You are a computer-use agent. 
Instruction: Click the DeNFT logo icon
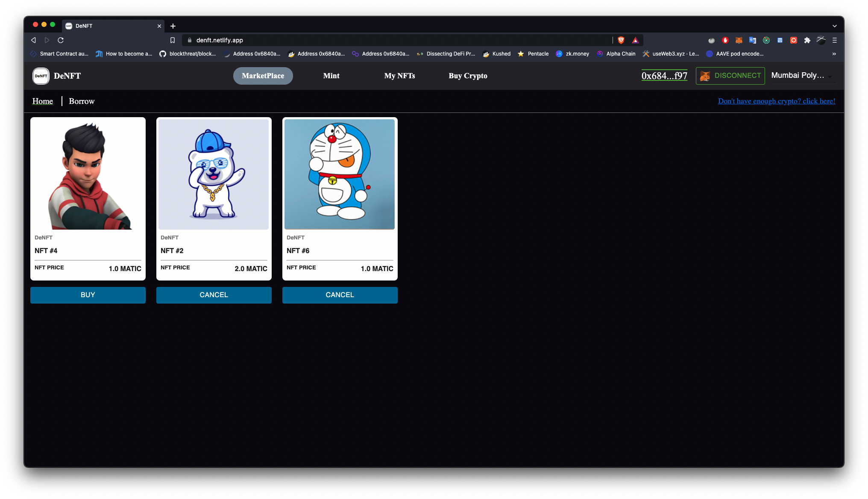tap(41, 76)
